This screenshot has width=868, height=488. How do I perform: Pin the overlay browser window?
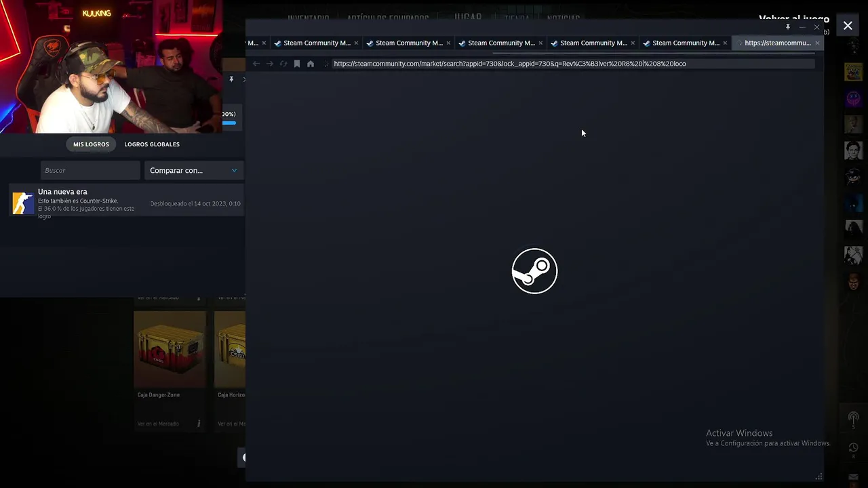coord(788,26)
